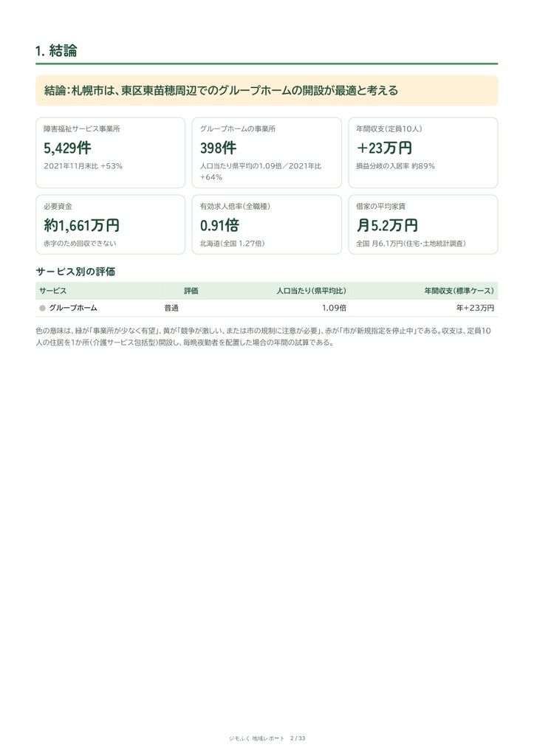Click the 'ジモふく 地域レポート 2 / 33' footer

point(267,738)
